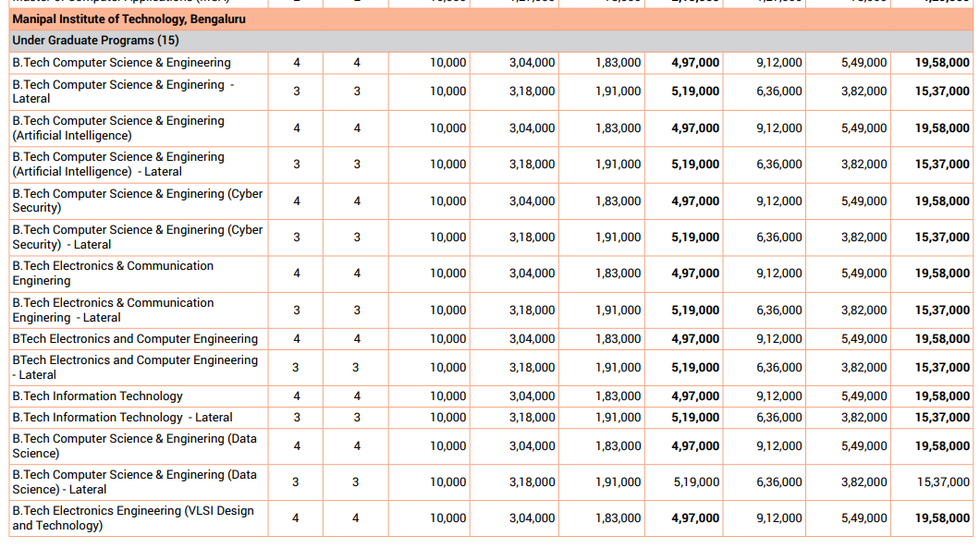The image size is (980, 560).
Task: Click 1,83,000 in four-year Electronics and Computer Engineering row
Action: tap(618, 339)
